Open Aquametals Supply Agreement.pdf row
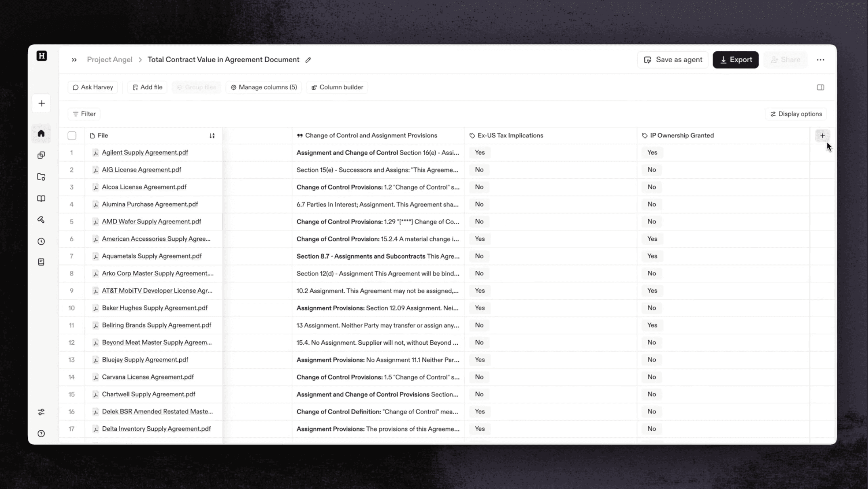This screenshot has height=489, width=868. [152, 256]
